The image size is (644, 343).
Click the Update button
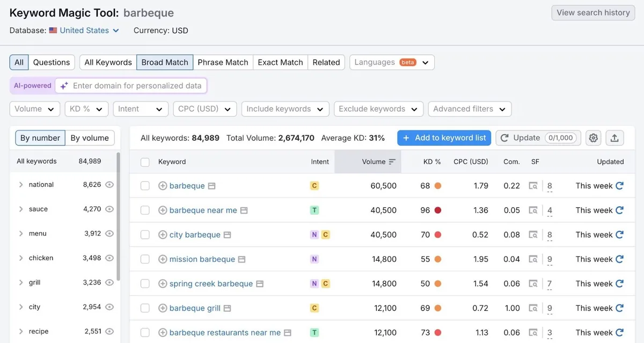[538, 138]
